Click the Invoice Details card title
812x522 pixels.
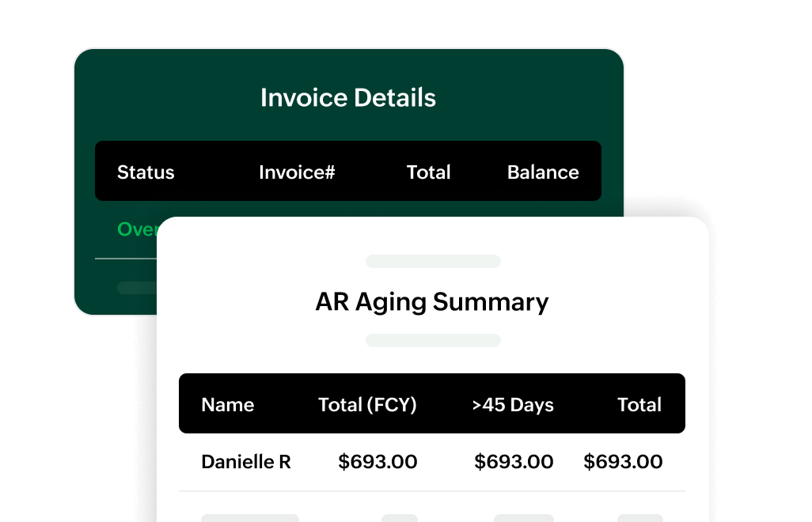coord(348,98)
